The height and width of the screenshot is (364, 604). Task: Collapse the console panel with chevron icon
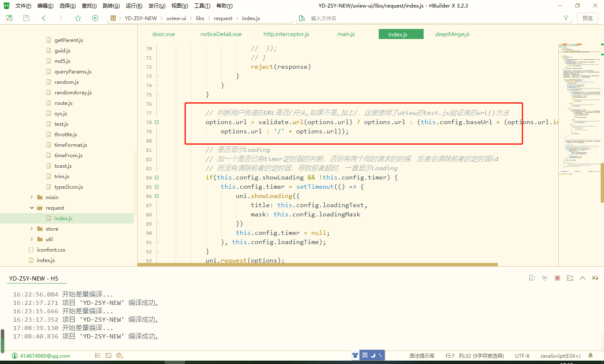(583, 278)
